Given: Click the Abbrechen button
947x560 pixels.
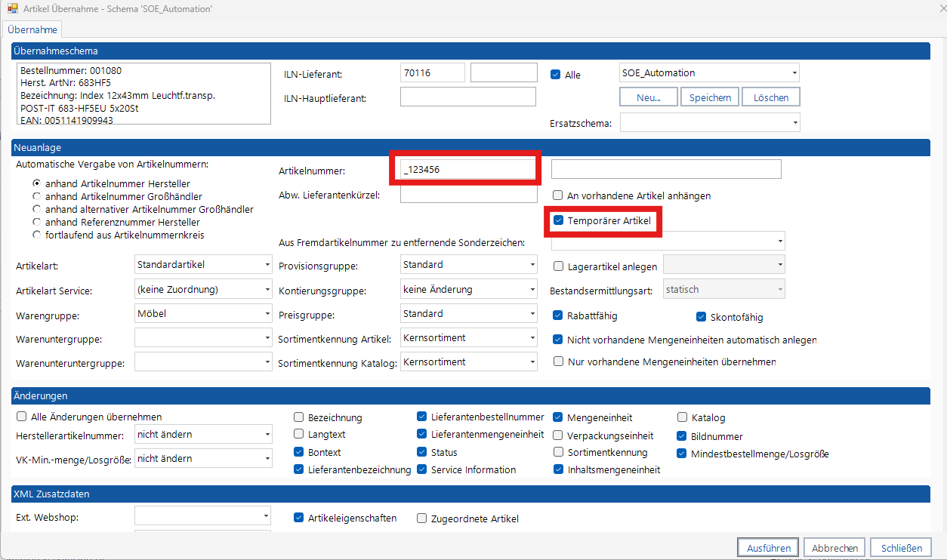Looking at the screenshot, I should tap(834, 548).
